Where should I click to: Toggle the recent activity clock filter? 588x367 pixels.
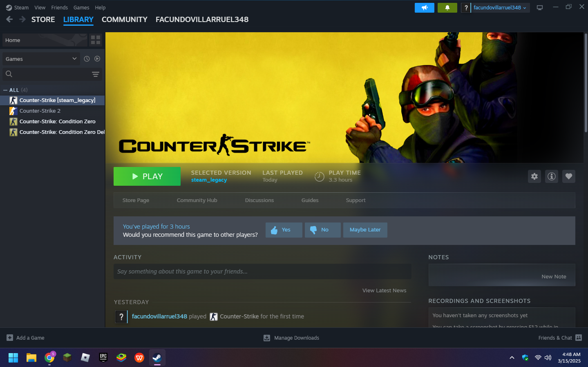pyautogui.click(x=87, y=59)
